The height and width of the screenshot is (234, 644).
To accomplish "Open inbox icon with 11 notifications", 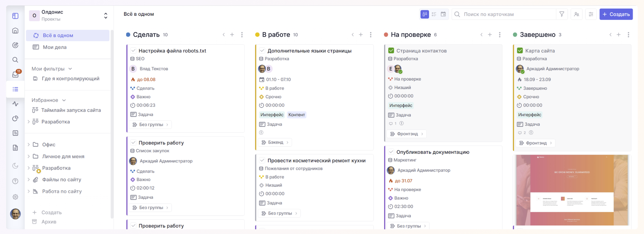I will pos(15,74).
